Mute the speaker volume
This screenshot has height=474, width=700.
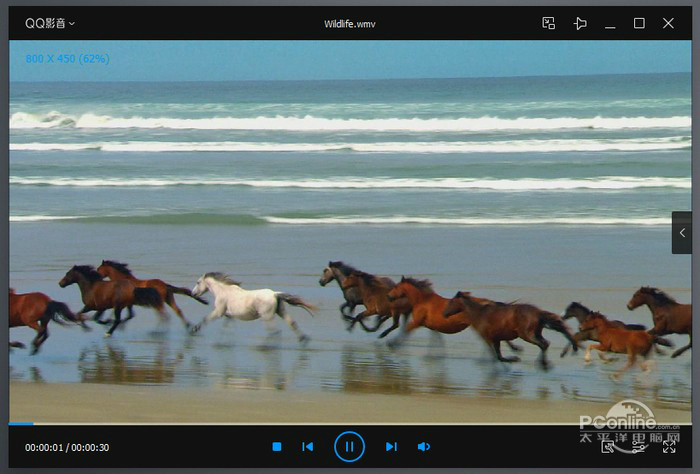(423, 446)
